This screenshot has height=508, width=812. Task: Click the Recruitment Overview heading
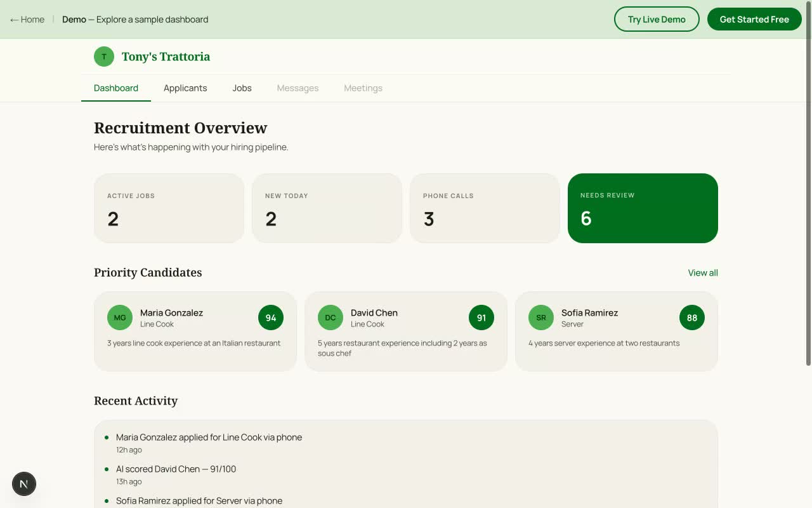click(x=180, y=128)
